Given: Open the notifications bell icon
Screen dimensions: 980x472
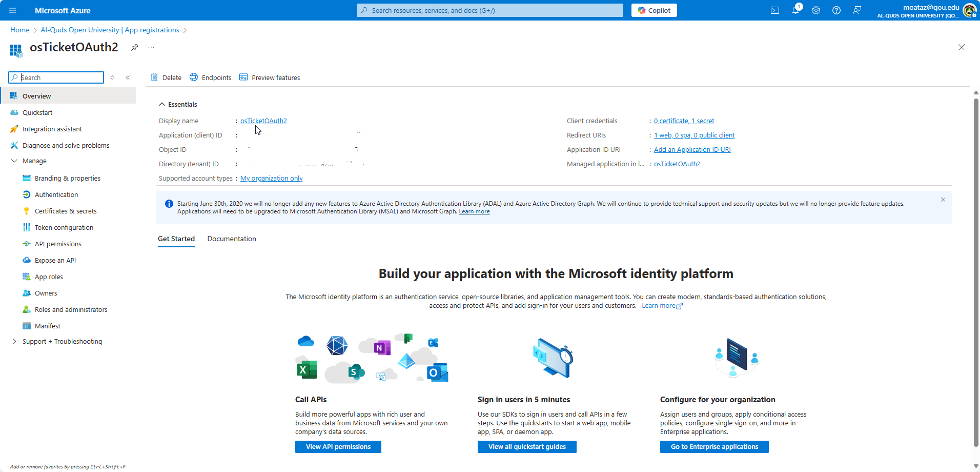Looking at the screenshot, I should point(795,10).
